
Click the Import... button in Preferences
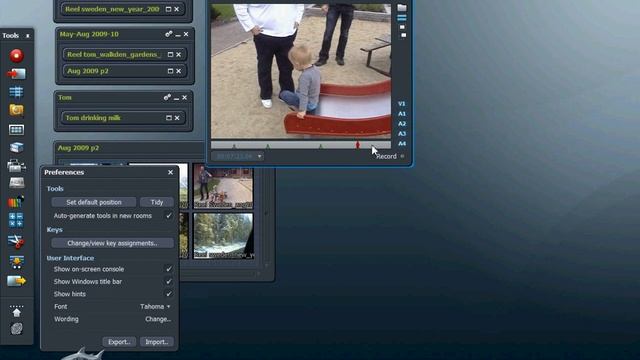[157, 342]
